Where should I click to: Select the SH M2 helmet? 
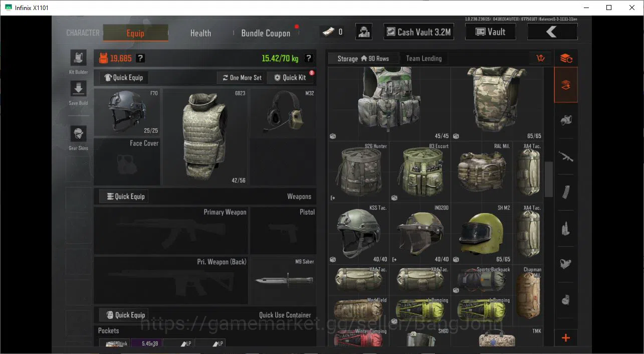pyautogui.click(x=482, y=234)
